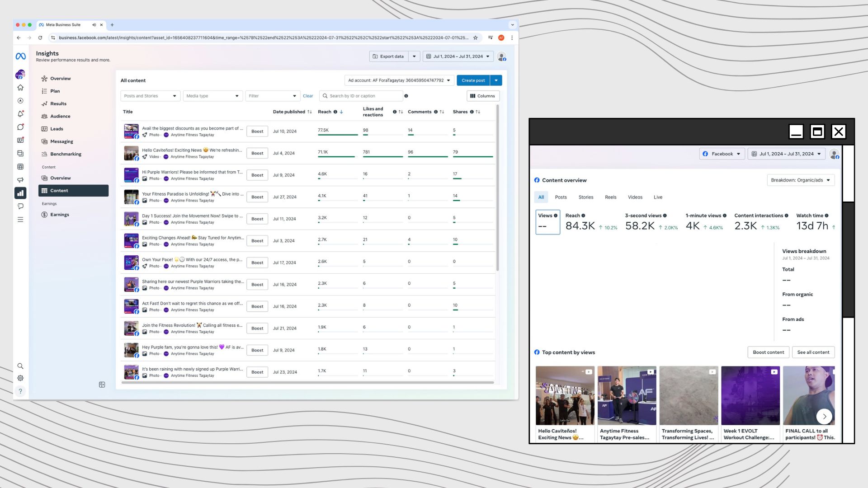Screen dimensions: 868x488
Task: Bookmark page with the star icon
Action: pos(475,38)
